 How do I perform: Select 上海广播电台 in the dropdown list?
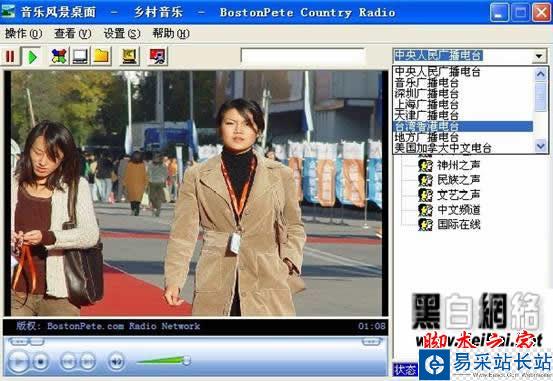(x=463, y=104)
